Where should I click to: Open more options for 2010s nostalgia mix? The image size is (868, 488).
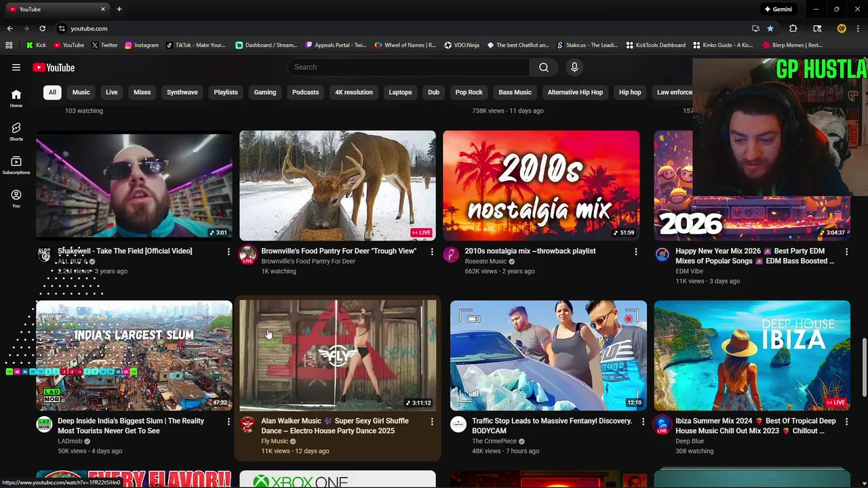636,251
